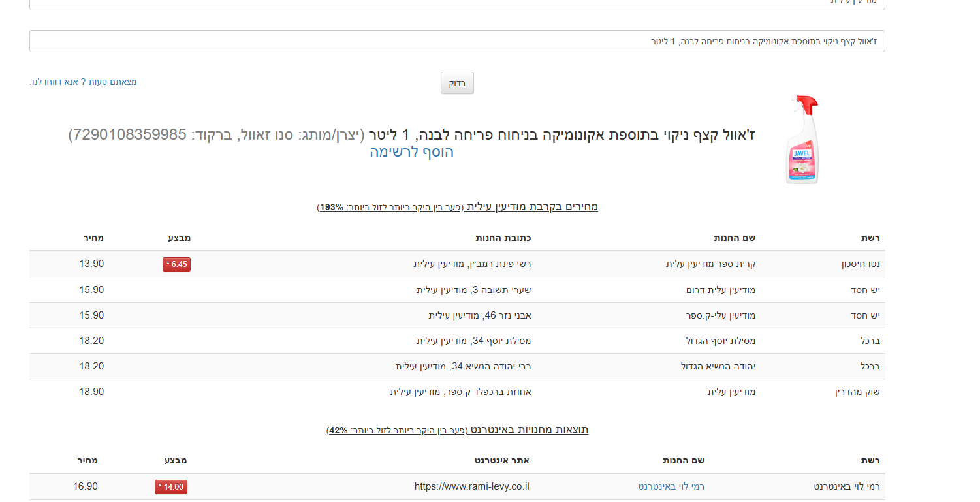Click the 18.90 price in the last row
Image resolution: width=980 pixels, height=502 pixels.
91,392
